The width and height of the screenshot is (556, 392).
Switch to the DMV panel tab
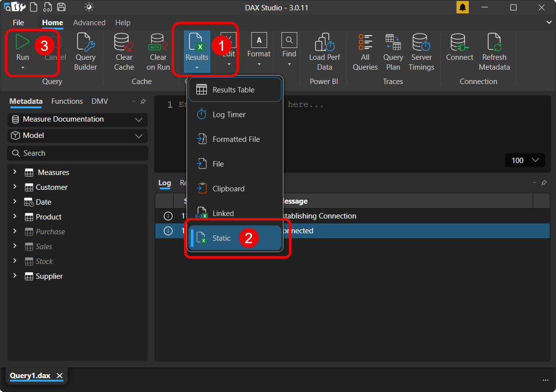point(99,101)
